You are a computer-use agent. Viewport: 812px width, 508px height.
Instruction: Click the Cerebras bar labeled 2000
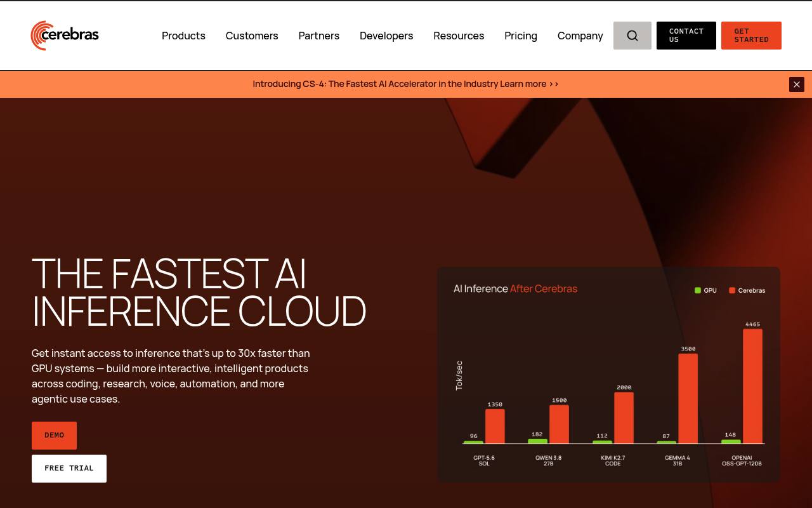coord(624,418)
